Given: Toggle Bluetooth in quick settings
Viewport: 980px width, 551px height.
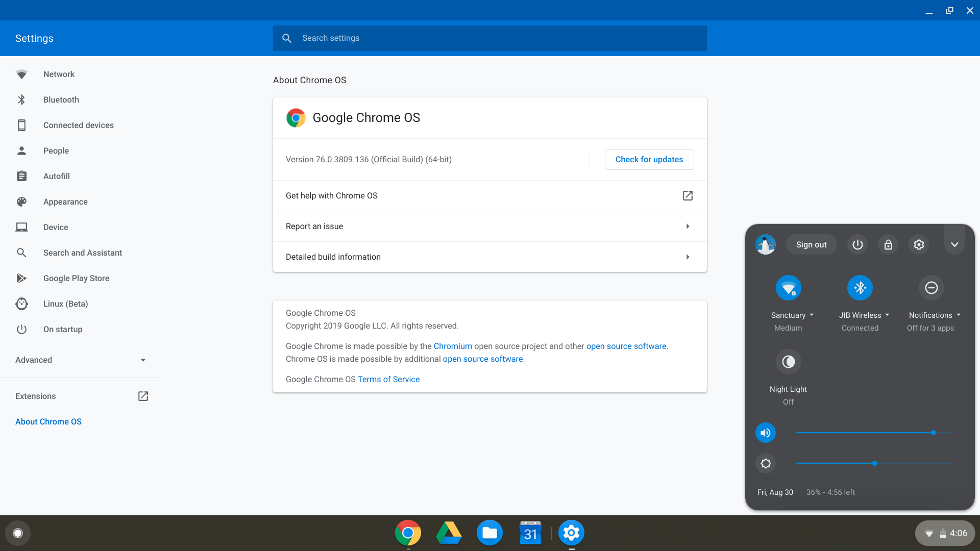Looking at the screenshot, I should point(860,288).
